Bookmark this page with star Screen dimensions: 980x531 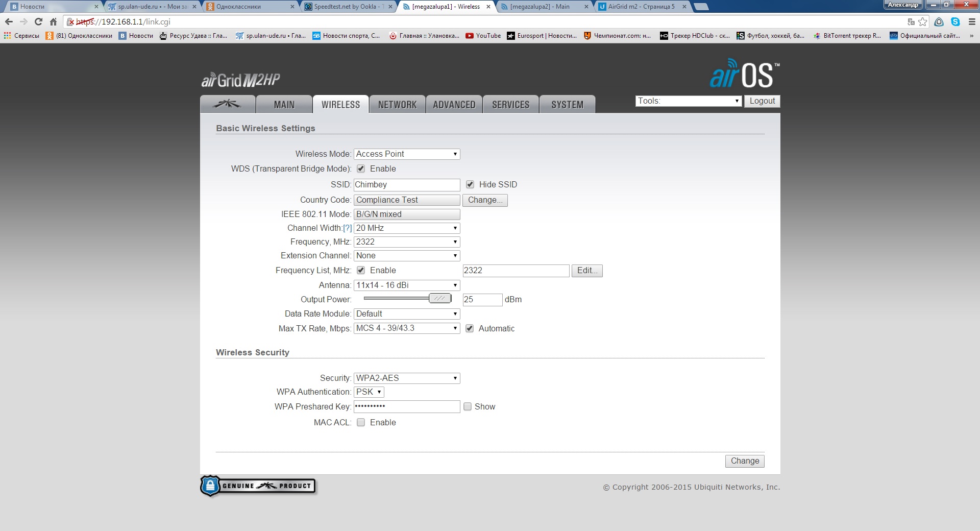coord(923,22)
